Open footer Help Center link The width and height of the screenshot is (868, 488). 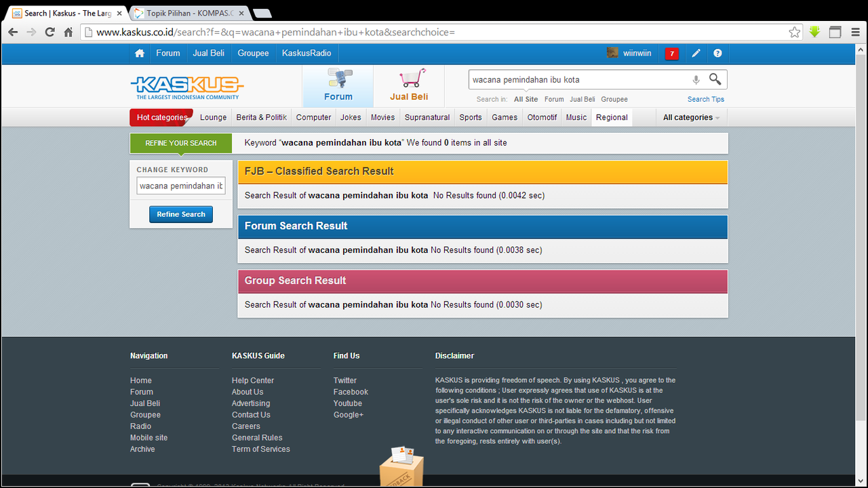pos(253,380)
